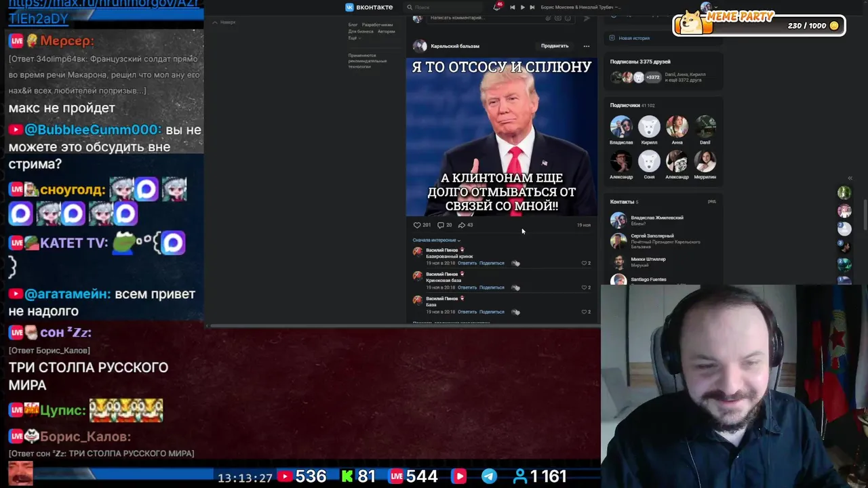The width and height of the screenshot is (868, 488).
Task: Expand 'Сначала интересные' comment sorting
Action: [436, 240]
